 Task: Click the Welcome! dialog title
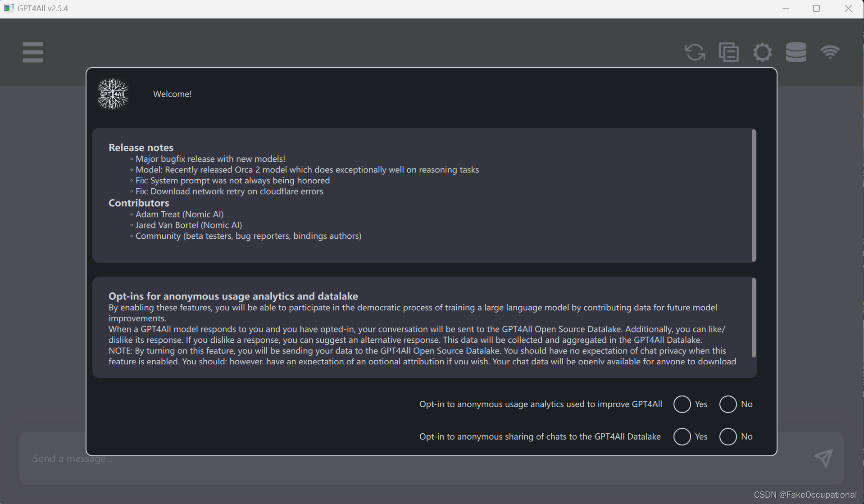[173, 94]
